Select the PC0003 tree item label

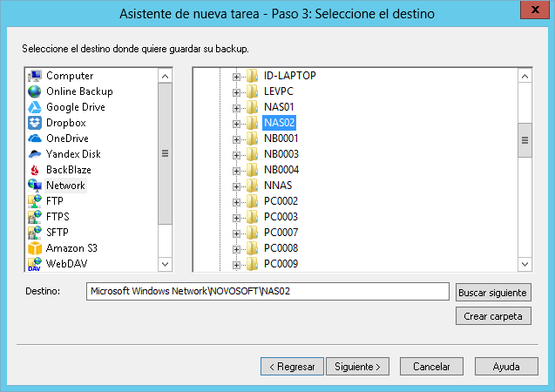pyautogui.click(x=281, y=217)
